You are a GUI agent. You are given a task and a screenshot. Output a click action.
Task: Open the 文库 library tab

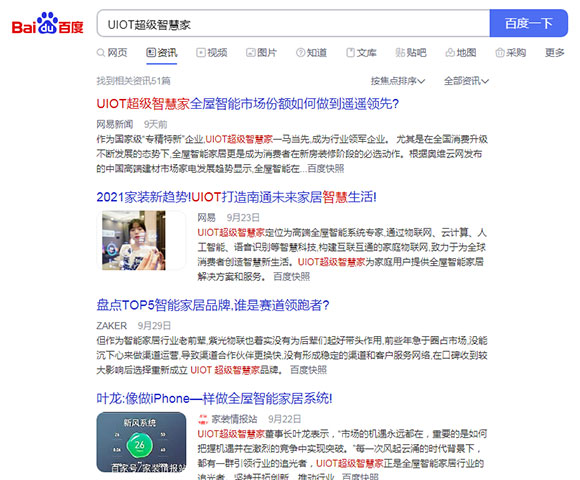pos(361,53)
